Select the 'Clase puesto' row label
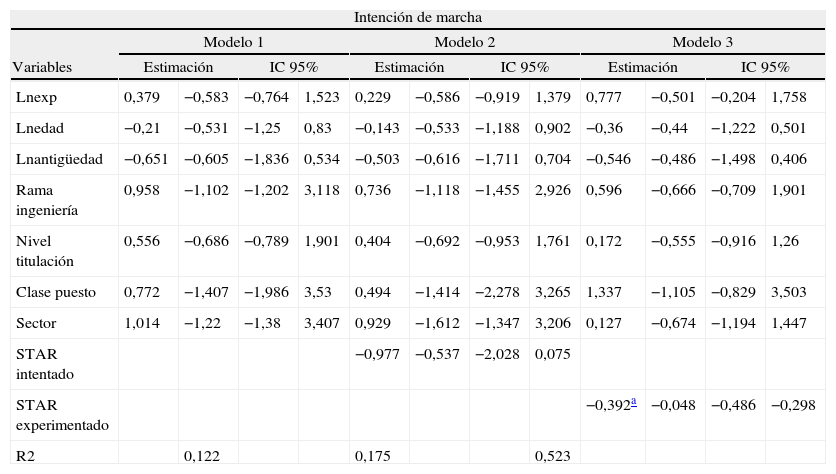Screen dimensions: 836x474 [x=55, y=292]
